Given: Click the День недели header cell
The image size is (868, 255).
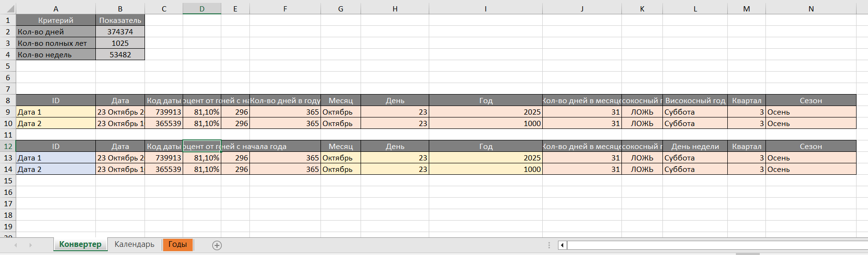Looking at the screenshot, I should pos(695,147).
